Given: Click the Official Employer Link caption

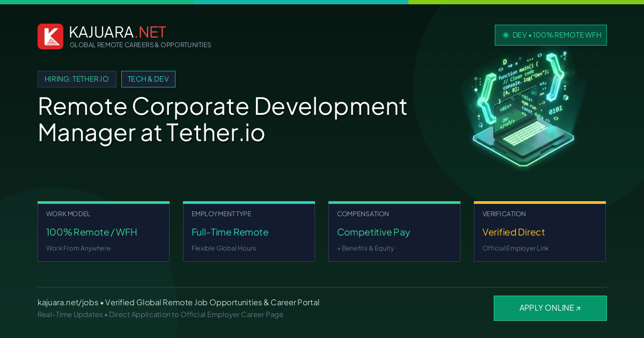Looking at the screenshot, I should pos(515,248).
